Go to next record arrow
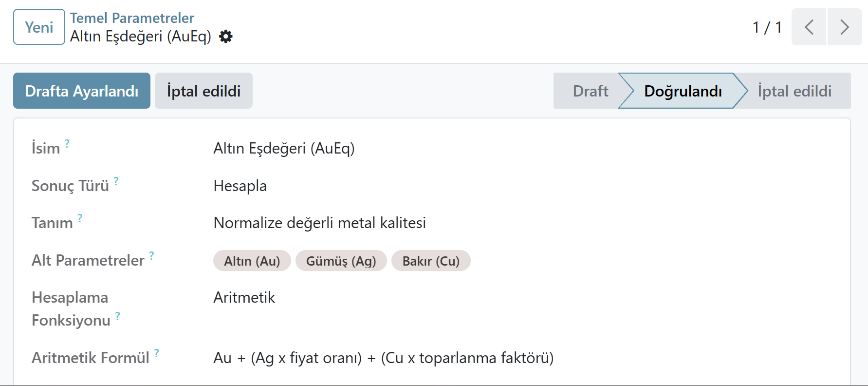Viewport: 868px width, 386px height. (845, 27)
